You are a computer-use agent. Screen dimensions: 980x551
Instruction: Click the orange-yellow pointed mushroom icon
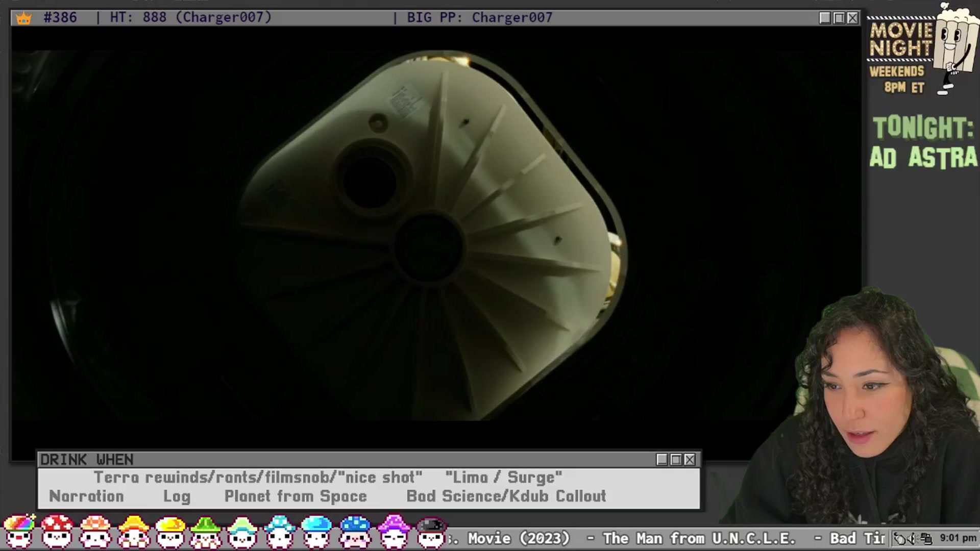coord(133,532)
